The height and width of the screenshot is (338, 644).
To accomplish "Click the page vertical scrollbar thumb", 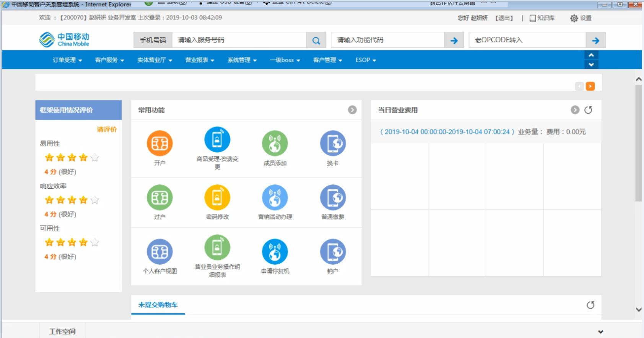I will pos(638,143).
